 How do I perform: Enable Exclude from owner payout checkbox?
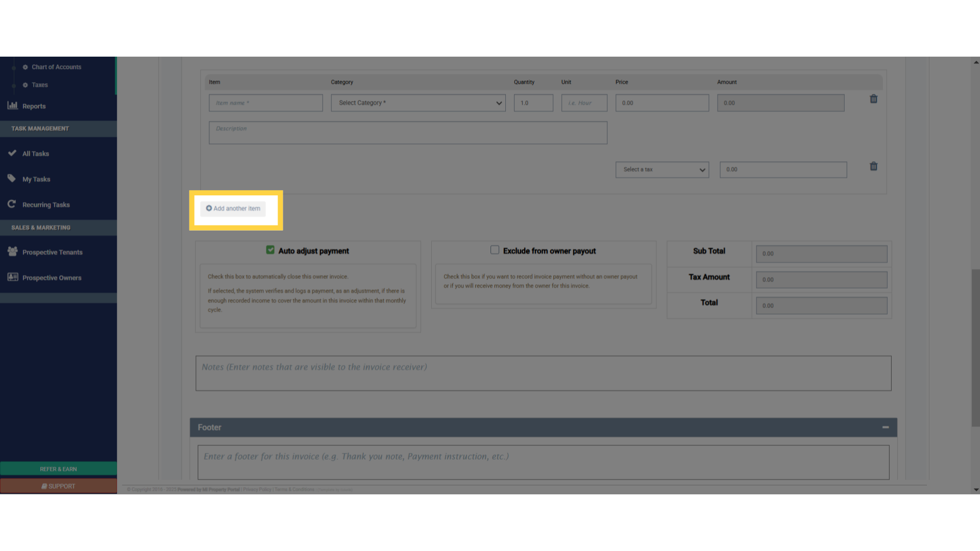point(495,250)
